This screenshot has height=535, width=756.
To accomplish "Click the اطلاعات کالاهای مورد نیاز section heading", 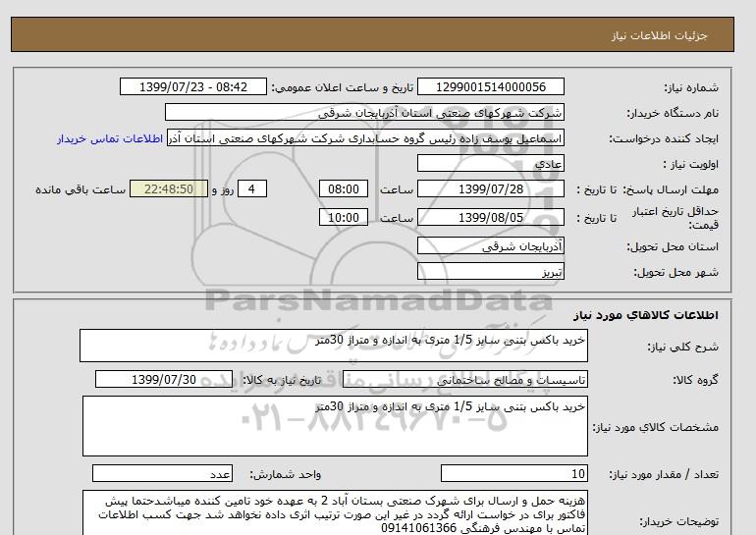I will (x=646, y=315).
